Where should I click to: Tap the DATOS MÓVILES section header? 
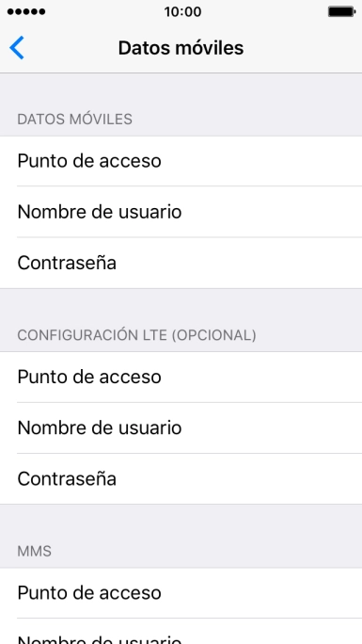coord(74,120)
